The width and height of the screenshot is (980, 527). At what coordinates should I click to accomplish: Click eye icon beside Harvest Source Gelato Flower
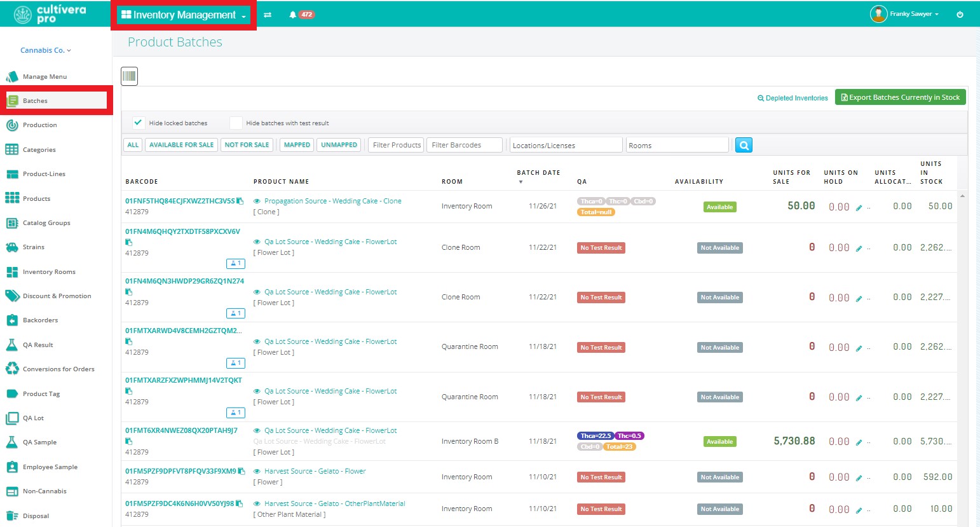coord(257,471)
